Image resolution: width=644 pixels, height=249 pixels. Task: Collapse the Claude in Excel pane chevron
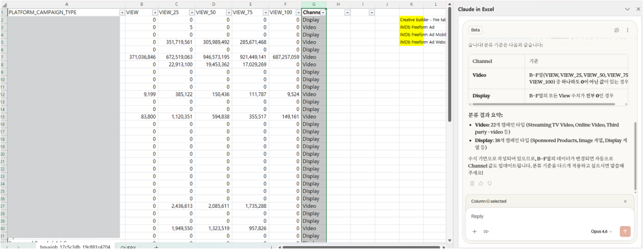click(627, 9)
